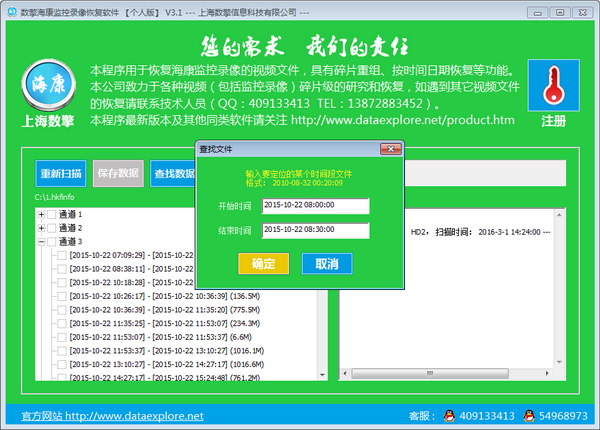Image resolution: width=600 pixels, height=430 pixels.
Task: Check the file starting 2015-10-22 11:53:07
Action: 62,337
